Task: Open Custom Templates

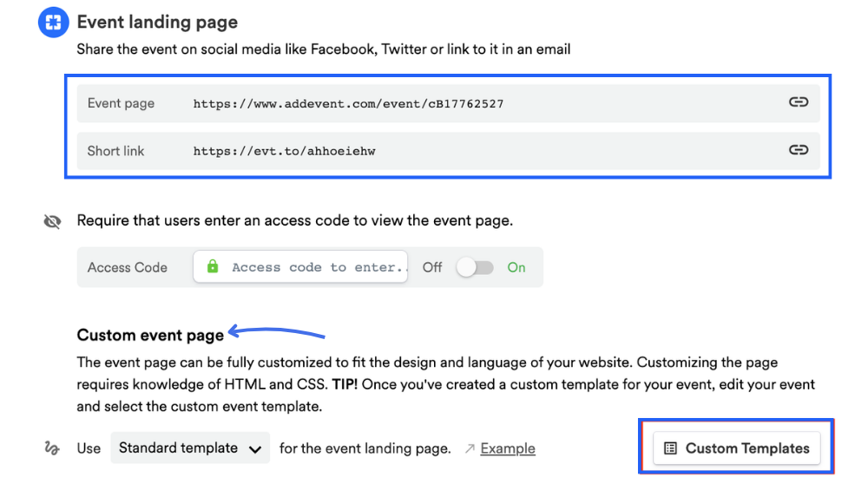Action: coord(737,448)
